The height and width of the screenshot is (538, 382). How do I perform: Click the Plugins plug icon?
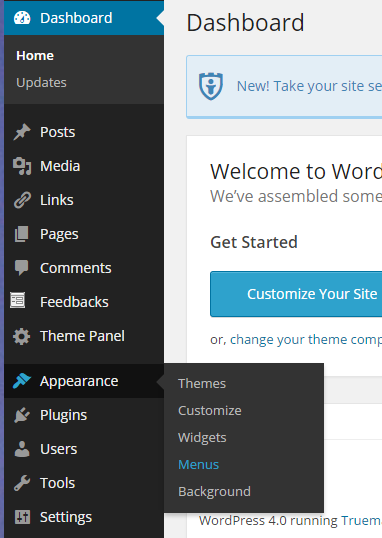[22, 415]
